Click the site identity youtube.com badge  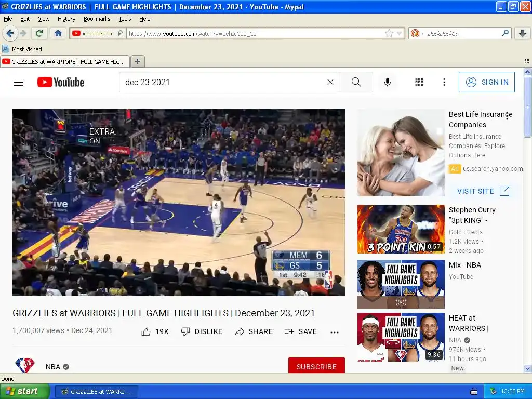pos(97,33)
